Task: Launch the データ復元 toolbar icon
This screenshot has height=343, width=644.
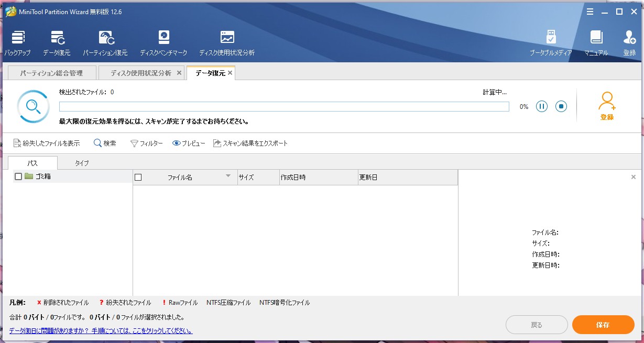Action: click(x=57, y=43)
